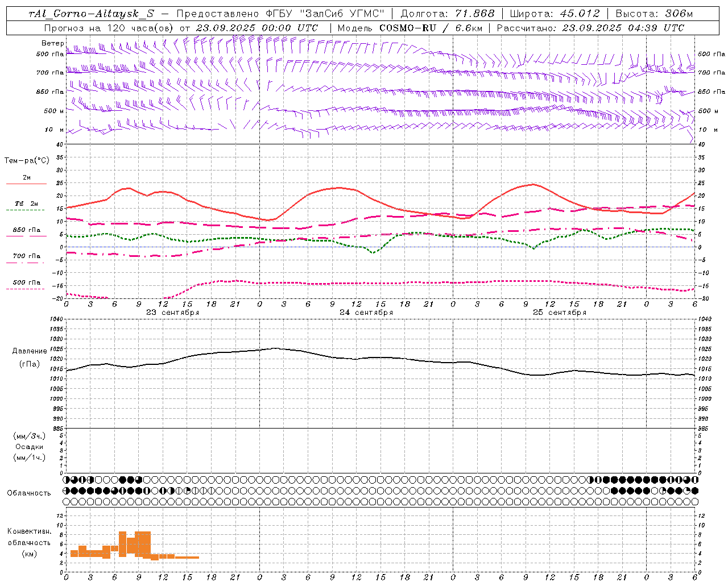Image resolution: width=728 pixels, height=582 pixels.
Task: Click the (гПа) unit under Давление
Action: (x=30, y=364)
